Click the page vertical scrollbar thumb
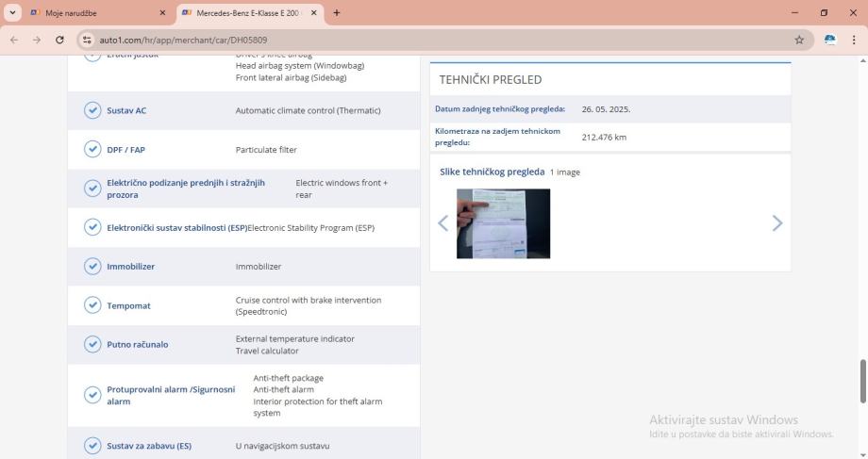The image size is (868, 459). coord(862,381)
